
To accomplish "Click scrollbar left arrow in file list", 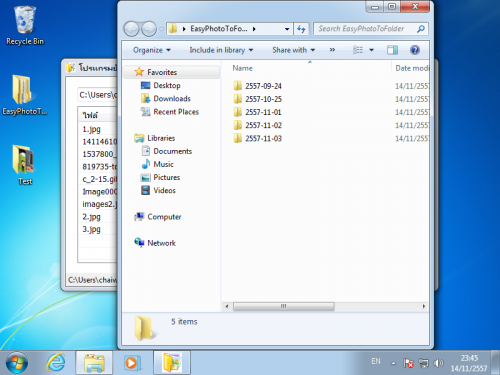I will 227,306.
